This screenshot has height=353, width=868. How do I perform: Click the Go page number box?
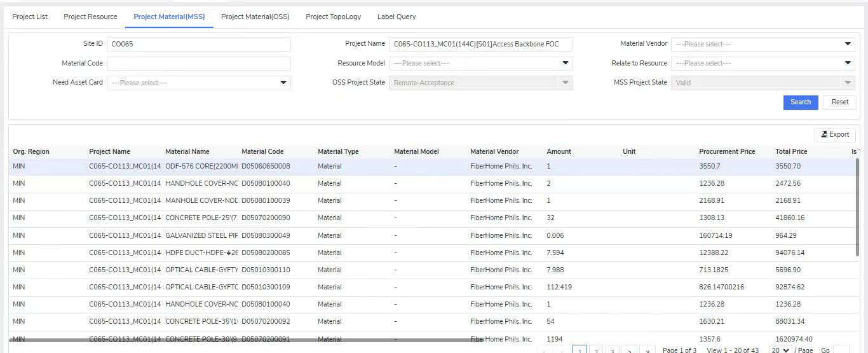click(841, 350)
